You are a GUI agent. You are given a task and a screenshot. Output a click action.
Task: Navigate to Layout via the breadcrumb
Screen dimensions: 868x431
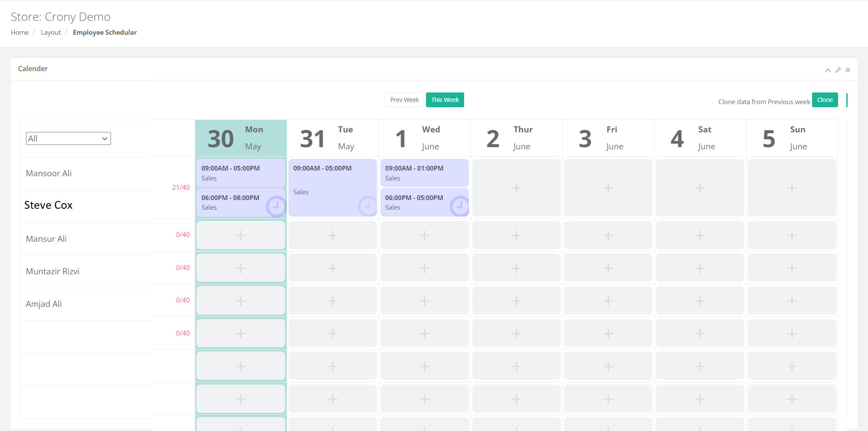pos(51,32)
